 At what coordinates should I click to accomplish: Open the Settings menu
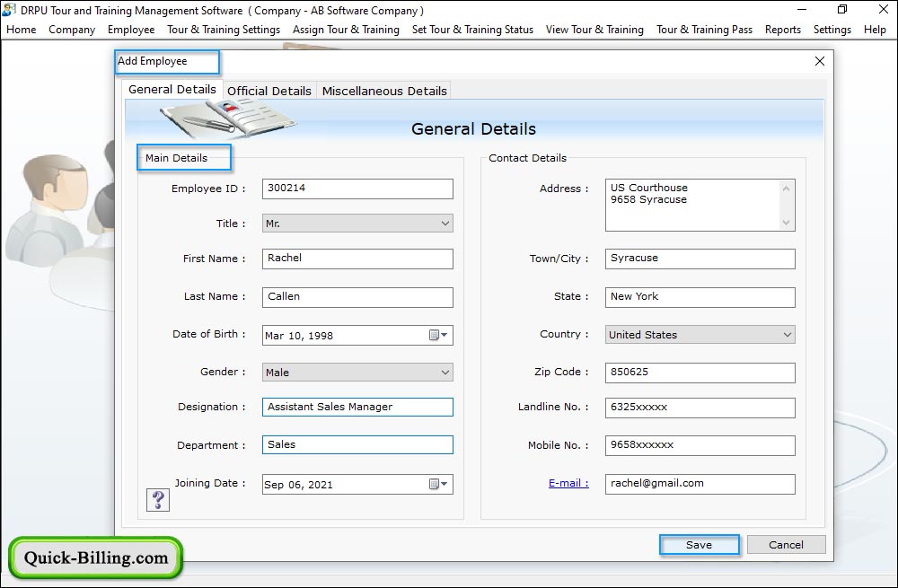click(832, 30)
